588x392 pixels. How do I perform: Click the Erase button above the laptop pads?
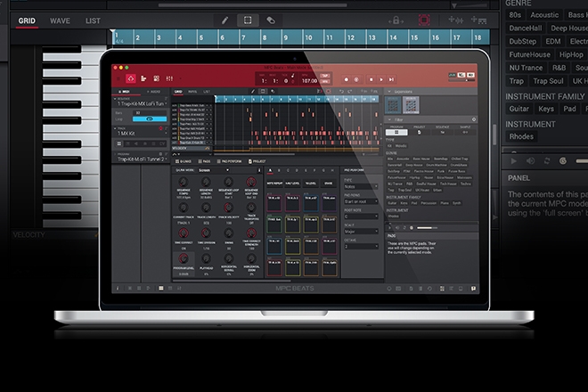[329, 183]
